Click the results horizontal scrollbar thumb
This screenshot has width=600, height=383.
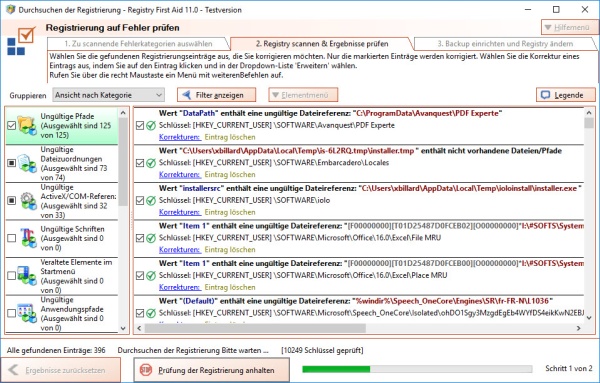click(255, 328)
